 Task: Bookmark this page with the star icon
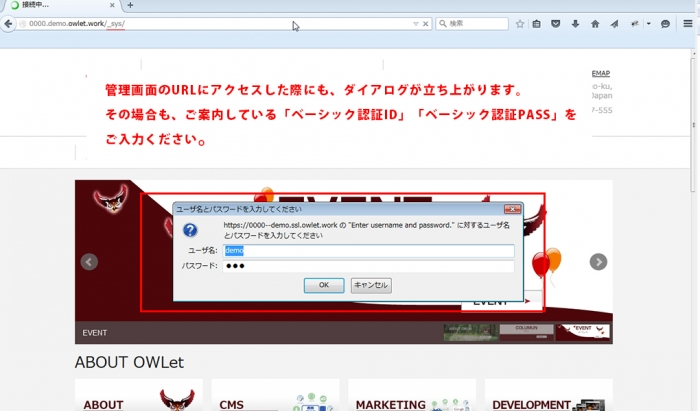(x=520, y=24)
